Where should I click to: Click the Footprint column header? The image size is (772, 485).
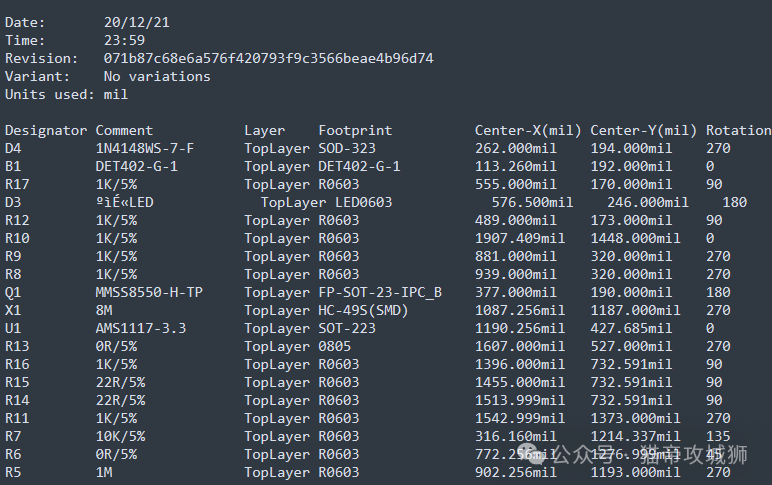click(355, 130)
